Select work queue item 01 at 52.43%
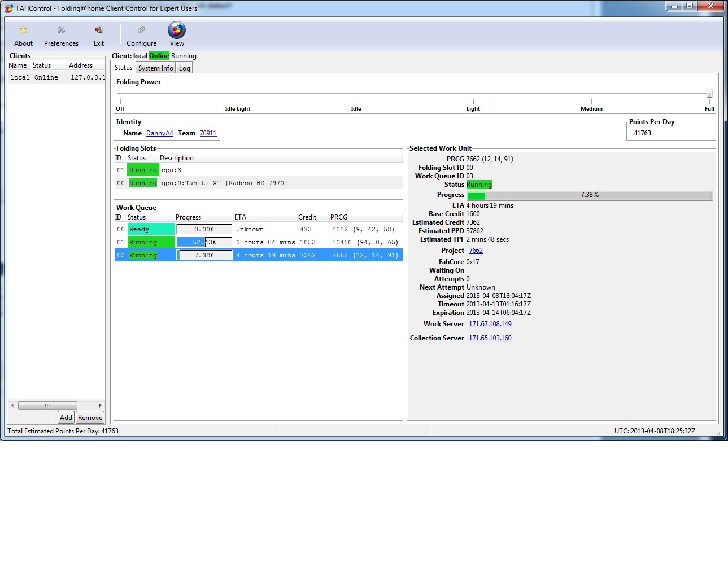Image resolution: width=728 pixels, height=578 pixels. click(259, 242)
